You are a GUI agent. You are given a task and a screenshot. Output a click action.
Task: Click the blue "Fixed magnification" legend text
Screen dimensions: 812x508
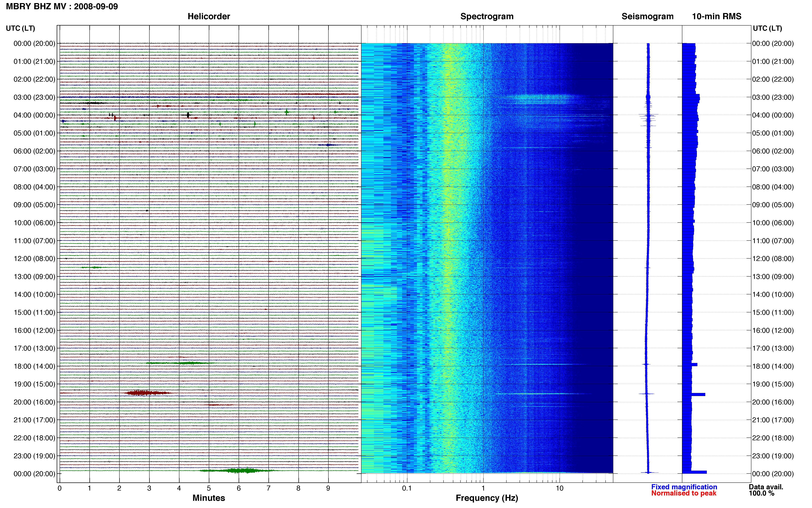(x=684, y=487)
